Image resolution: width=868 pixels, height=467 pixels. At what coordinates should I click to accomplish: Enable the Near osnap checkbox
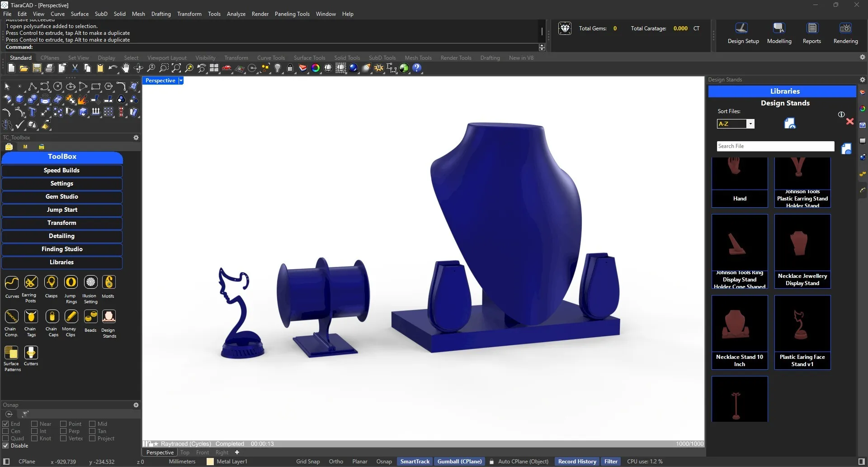tap(34, 424)
